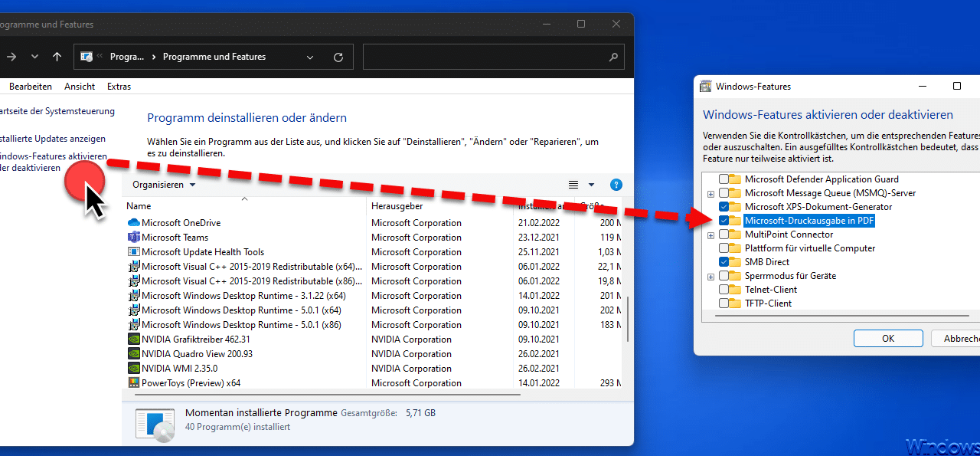Viewport: 980px width, 456px height.
Task: Click the installed programs icon in the status pane
Action: [155, 425]
